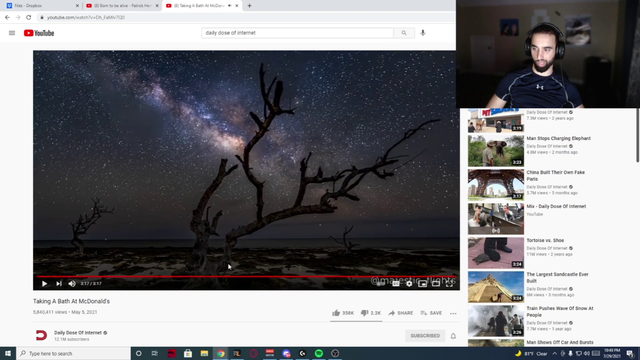Click the browser address bar URL
The width and height of the screenshot is (640, 360).
[86, 18]
